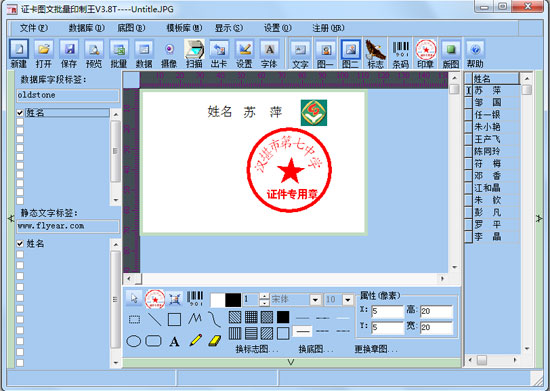Start batch printing with 批量 icon
Screen dimensions: 550x391
119,54
